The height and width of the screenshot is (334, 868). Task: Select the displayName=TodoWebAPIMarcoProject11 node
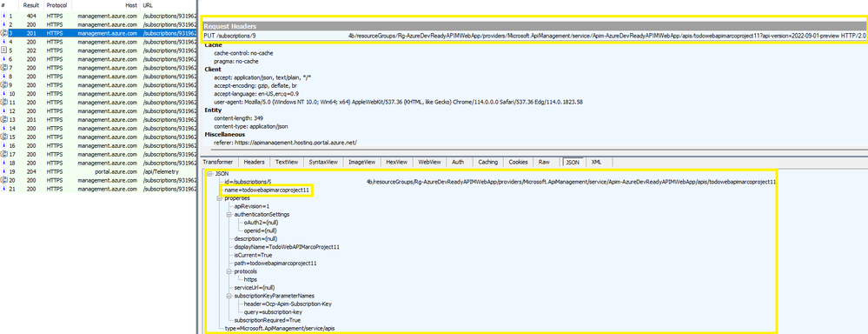287,246
